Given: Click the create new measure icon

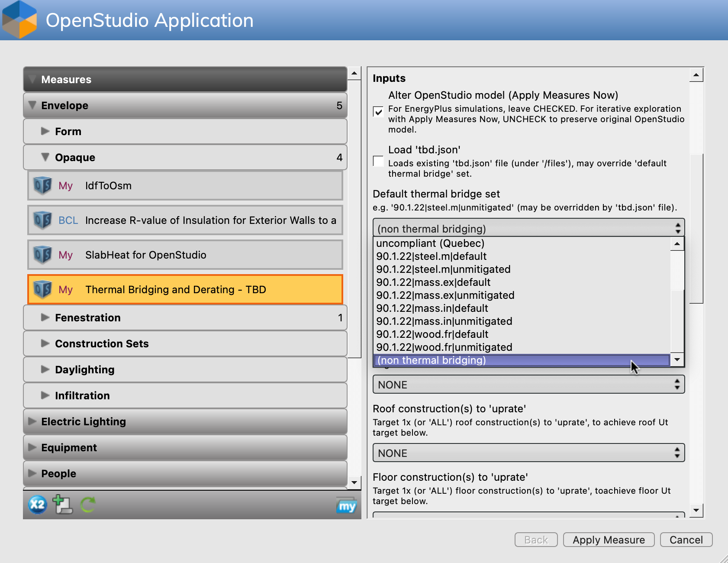Looking at the screenshot, I should [x=62, y=505].
